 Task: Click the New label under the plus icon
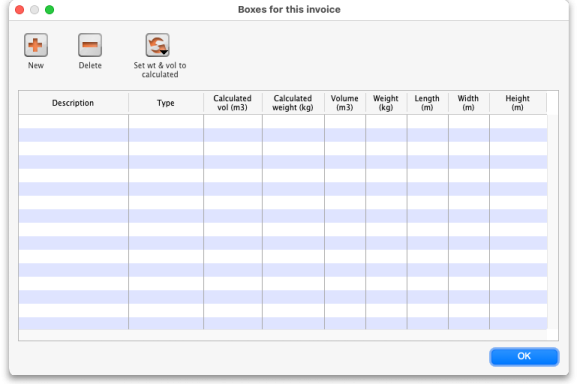[36, 65]
